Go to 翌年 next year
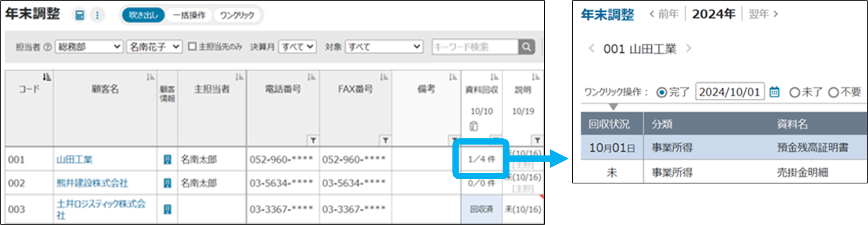This screenshot has height=225, width=868. 763,14
